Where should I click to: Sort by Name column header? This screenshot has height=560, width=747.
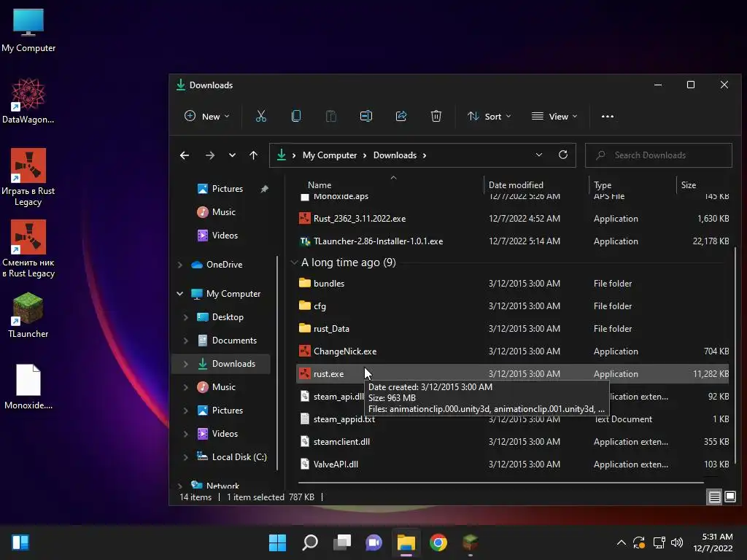[x=320, y=185]
